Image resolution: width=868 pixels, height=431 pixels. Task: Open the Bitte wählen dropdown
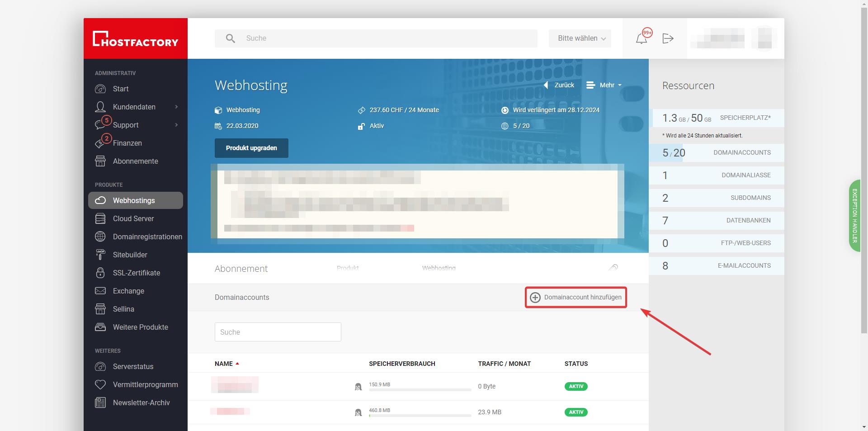tap(580, 38)
